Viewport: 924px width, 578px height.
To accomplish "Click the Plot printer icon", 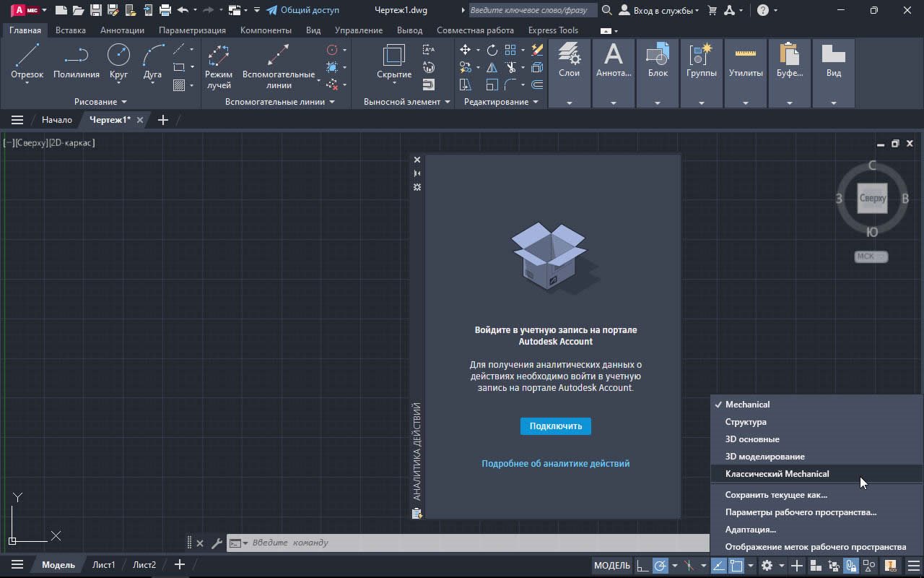I will point(165,10).
